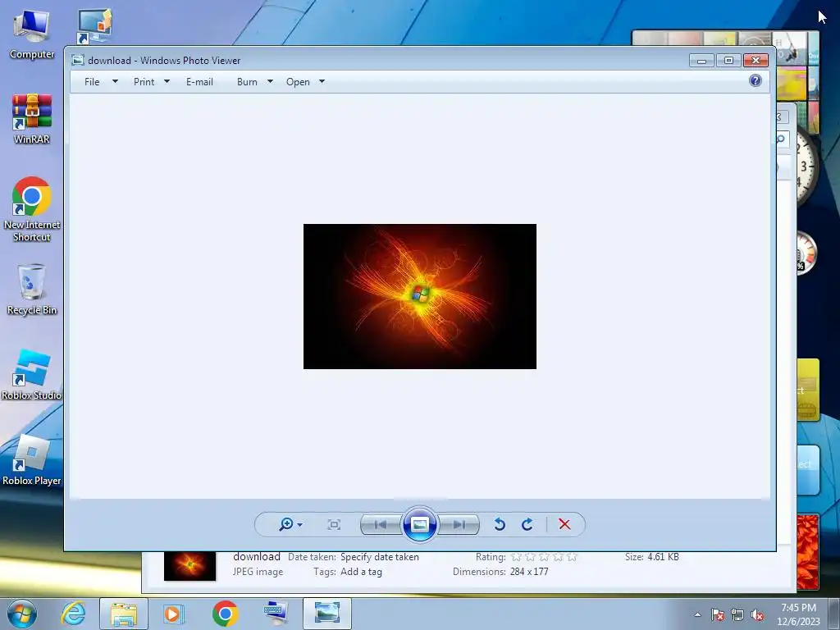Open the Burn menu

tap(247, 82)
